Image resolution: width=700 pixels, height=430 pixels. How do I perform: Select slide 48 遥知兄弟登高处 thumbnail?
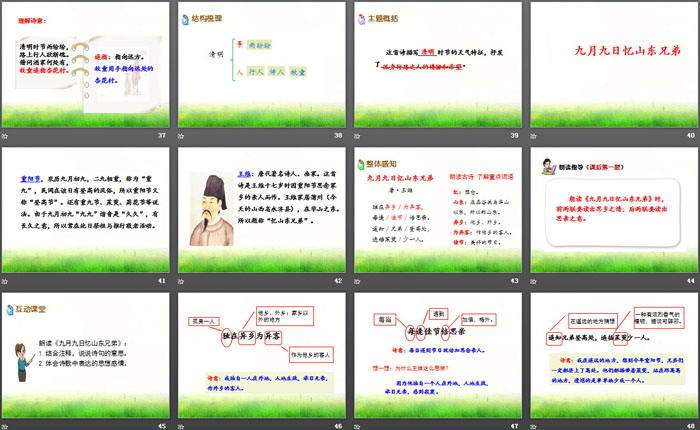pyautogui.click(x=614, y=355)
